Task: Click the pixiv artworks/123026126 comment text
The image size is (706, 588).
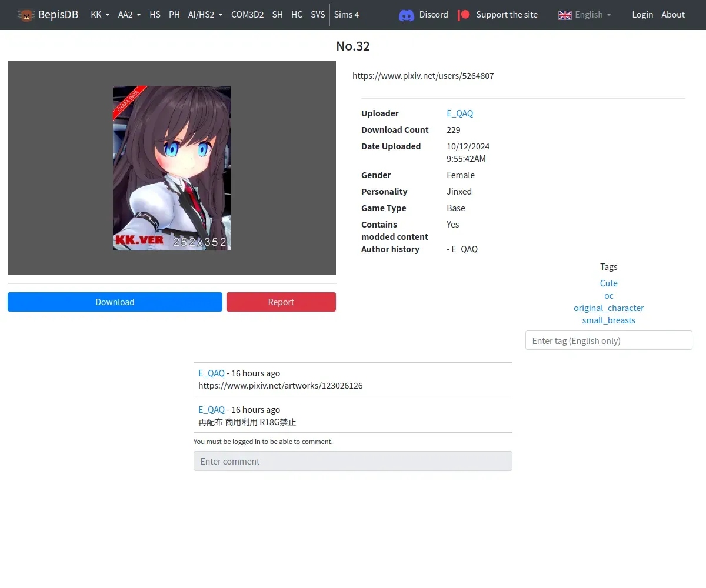Action: click(x=281, y=386)
